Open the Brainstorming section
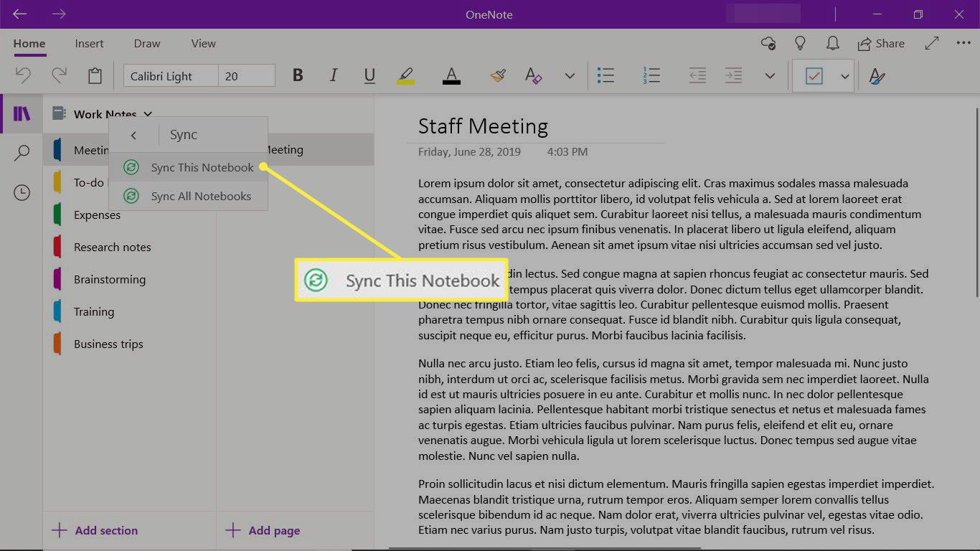Screen dimensions: 980x551 pos(130,279)
